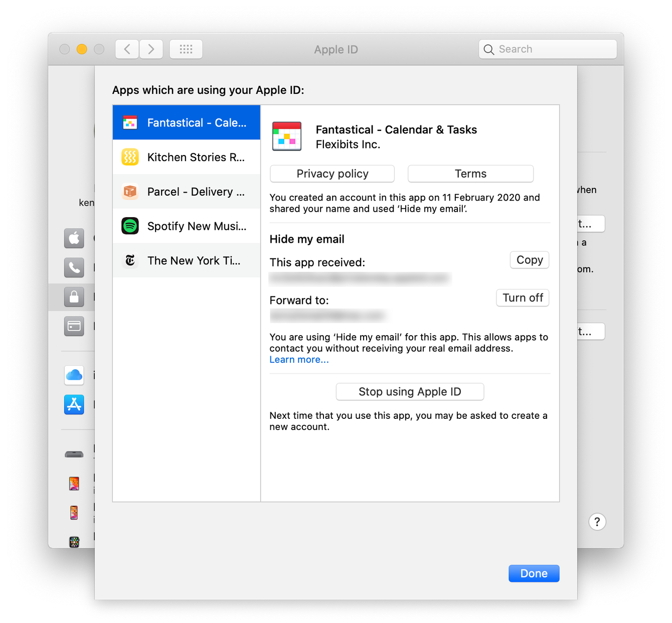672x623 pixels.
Task: Focus the Search field in toolbar
Action: pyautogui.click(x=548, y=49)
